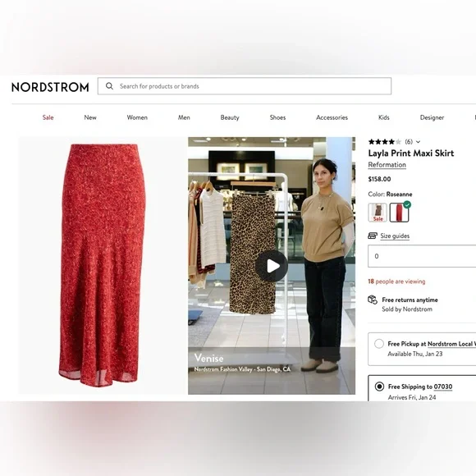This screenshot has height=476, width=476.
Task: Click the search magnifier icon
Action: point(109,86)
